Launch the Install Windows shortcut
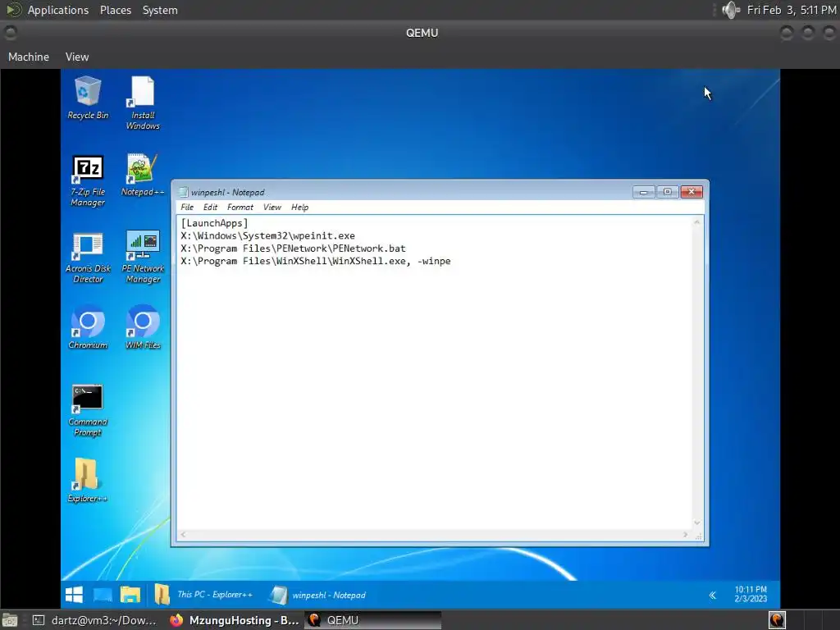The height and width of the screenshot is (630, 840). pos(143,103)
